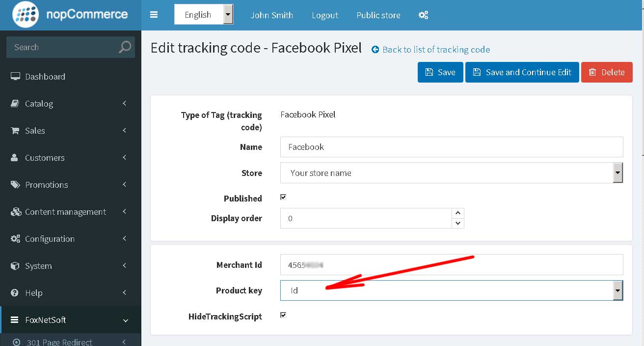
Task: Click the sidebar Search field
Action: (71, 47)
